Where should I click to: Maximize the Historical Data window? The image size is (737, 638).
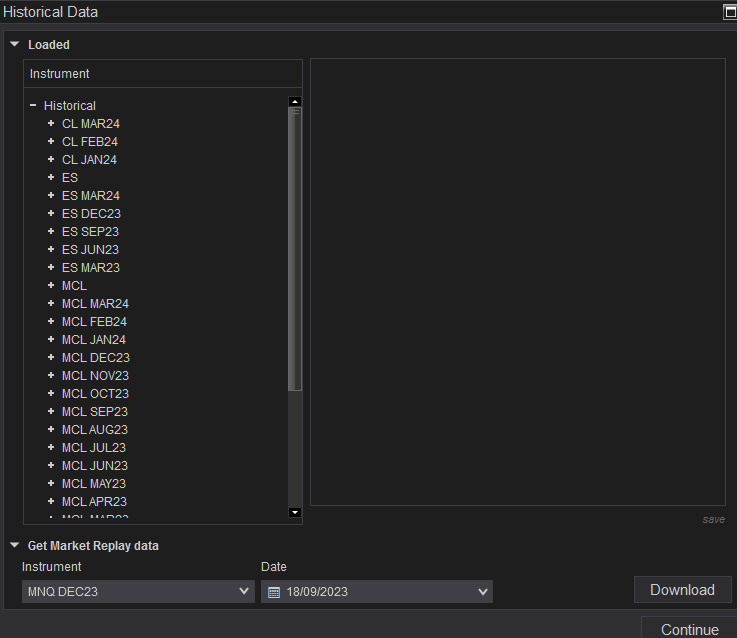730,12
